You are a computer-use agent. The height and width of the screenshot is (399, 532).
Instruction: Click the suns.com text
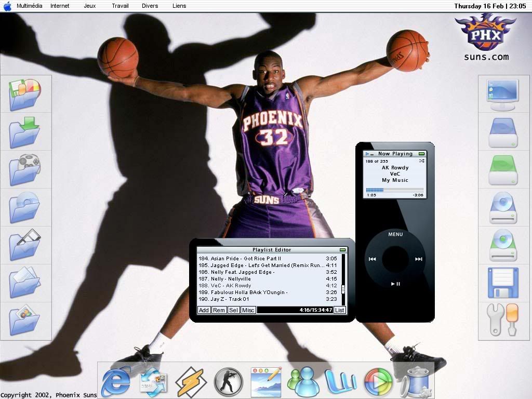(x=486, y=57)
